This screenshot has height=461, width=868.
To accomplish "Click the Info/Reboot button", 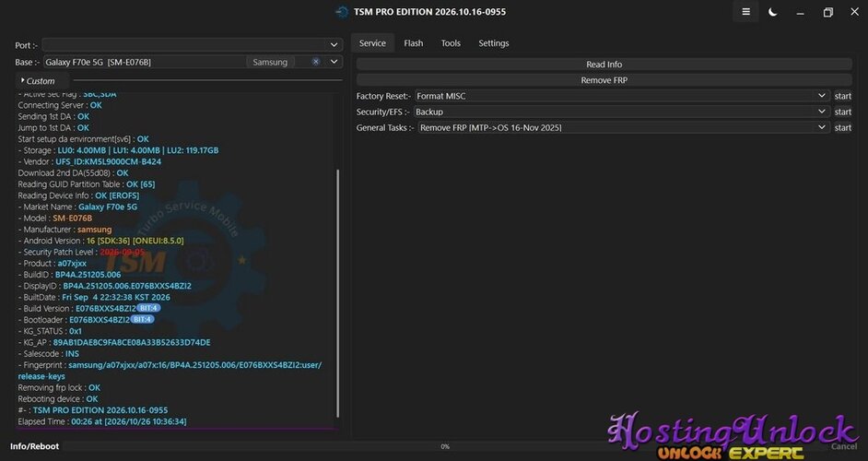I will [x=34, y=446].
